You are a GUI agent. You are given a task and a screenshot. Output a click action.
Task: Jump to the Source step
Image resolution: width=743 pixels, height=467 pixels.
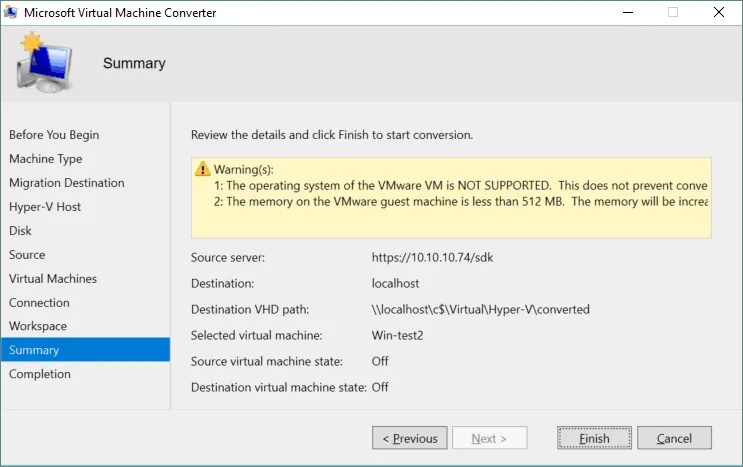(27, 255)
